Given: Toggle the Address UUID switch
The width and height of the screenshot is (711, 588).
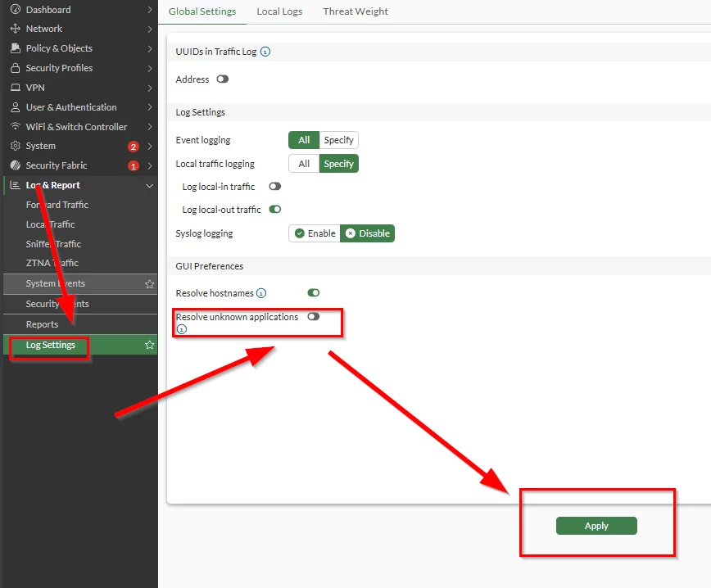Looking at the screenshot, I should coord(222,79).
